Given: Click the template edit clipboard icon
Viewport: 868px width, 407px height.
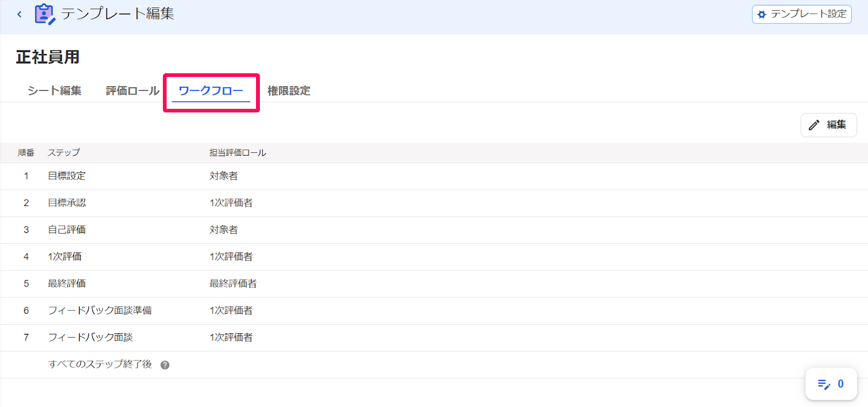Looking at the screenshot, I should [x=44, y=14].
